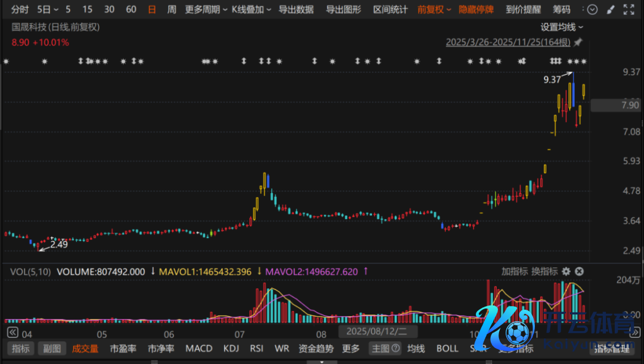
Task: Expand the 更多周期 dropdown
Action: click(x=206, y=10)
